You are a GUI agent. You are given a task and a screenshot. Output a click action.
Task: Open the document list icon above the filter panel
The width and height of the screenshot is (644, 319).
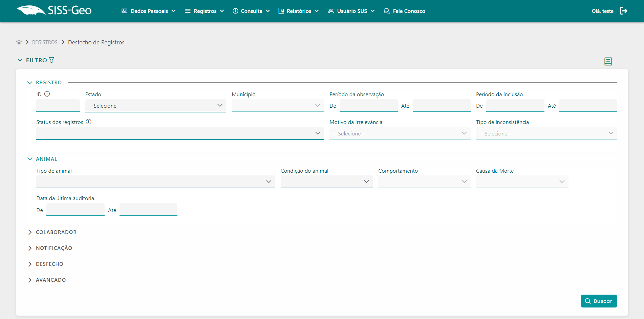coord(608,61)
